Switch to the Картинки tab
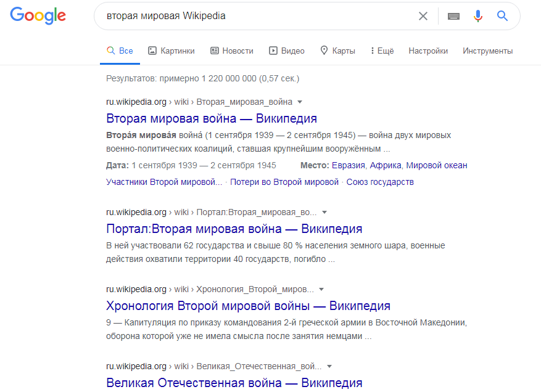Image resolution: width=541 pixels, height=392 pixels. tap(171, 51)
